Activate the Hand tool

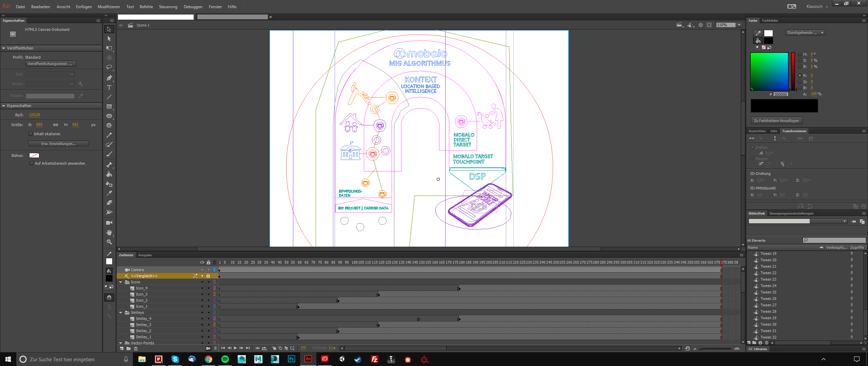(109, 232)
